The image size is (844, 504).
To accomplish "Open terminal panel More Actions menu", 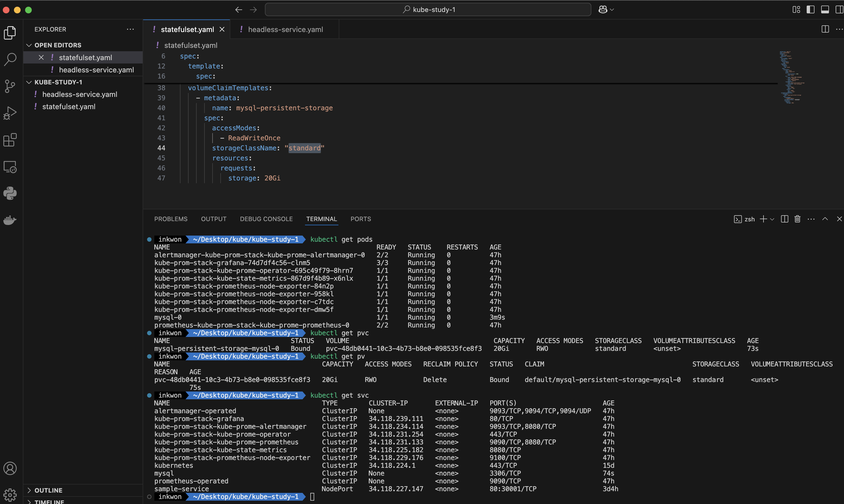I will coord(811,219).
